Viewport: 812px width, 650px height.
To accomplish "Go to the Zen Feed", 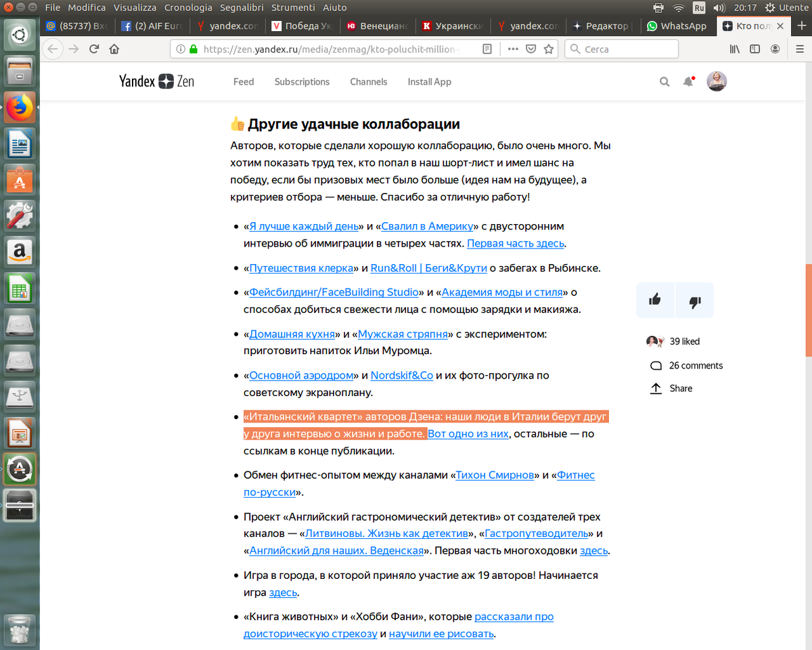I will (x=244, y=82).
